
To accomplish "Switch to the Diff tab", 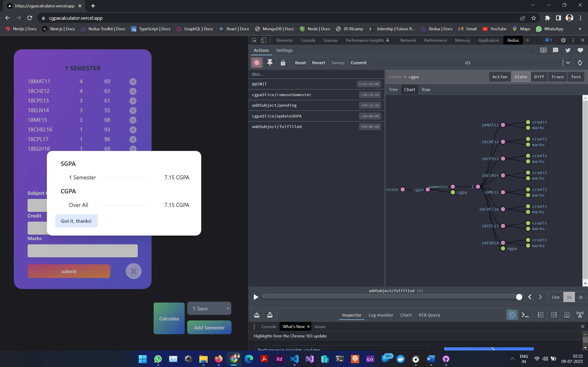I will point(539,77).
